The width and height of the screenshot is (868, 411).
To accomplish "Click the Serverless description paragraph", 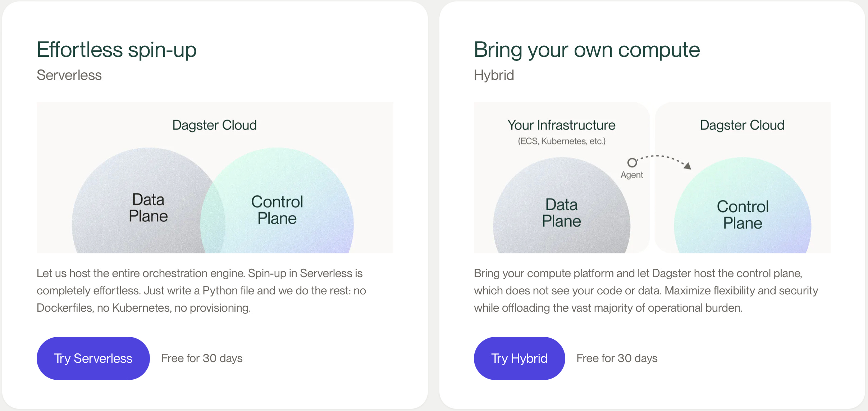I will (x=201, y=290).
